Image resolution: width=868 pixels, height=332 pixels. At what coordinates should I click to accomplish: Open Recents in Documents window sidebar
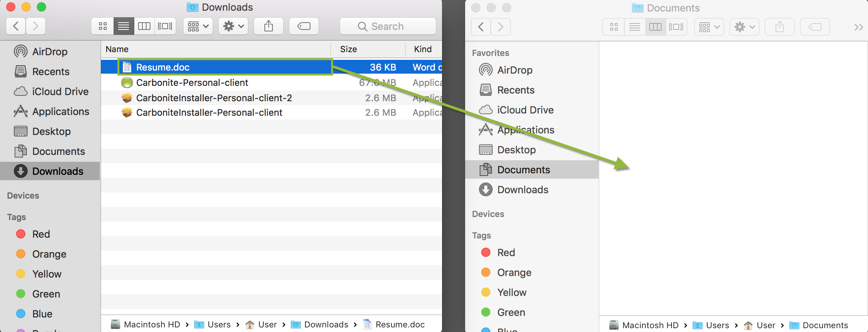pos(532,90)
